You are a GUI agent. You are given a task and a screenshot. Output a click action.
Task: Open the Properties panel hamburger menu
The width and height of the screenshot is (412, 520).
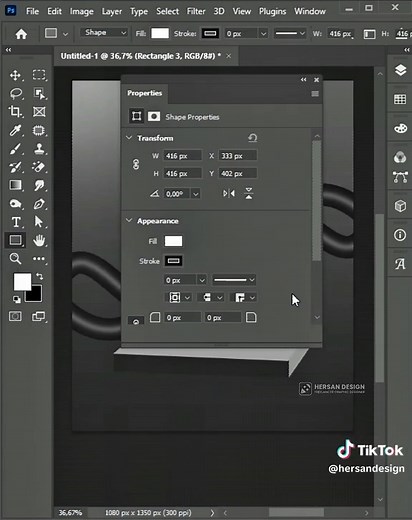[315, 94]
